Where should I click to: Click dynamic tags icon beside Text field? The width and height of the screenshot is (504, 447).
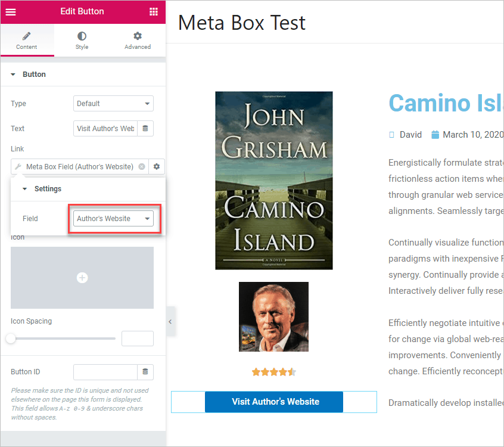145,128
